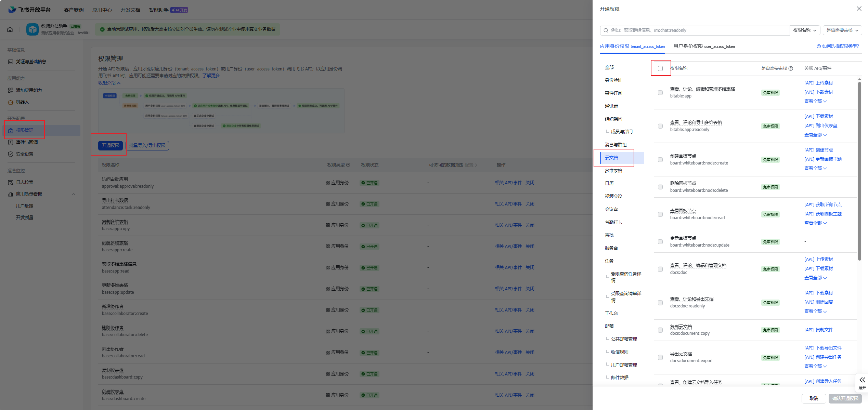Expand 查看全部 for bitable:app row
The image size is (868, 410).
pyautogui.click(x=815, y=101)
